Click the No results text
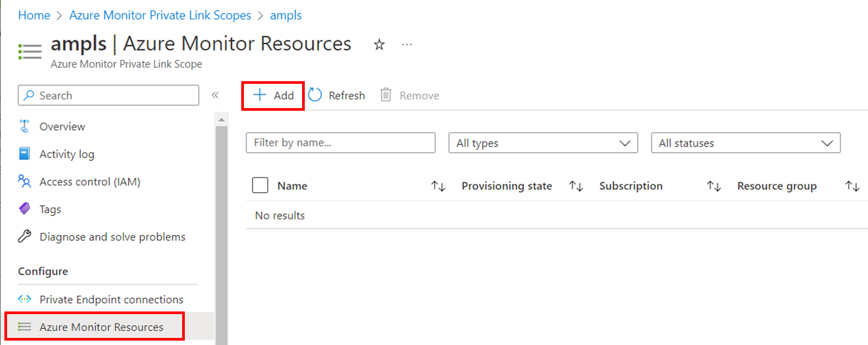This screenshot has height=345, width=868. [x=280, y=215]
